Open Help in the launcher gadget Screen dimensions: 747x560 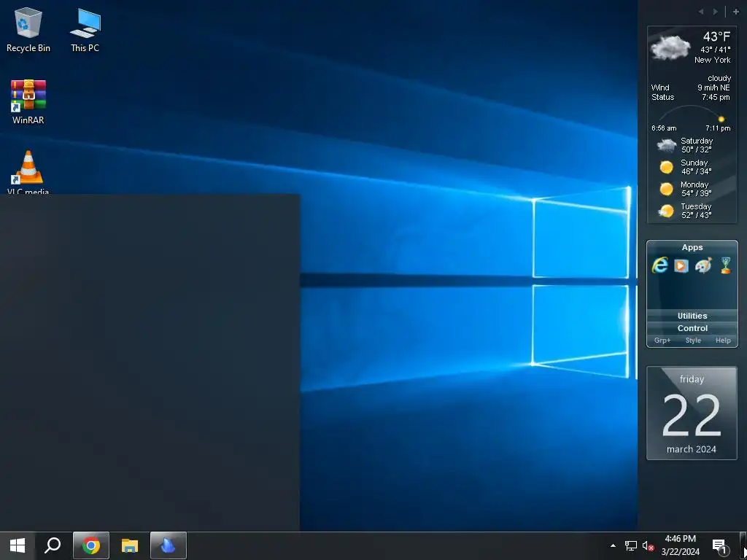(x=723, y=341)
